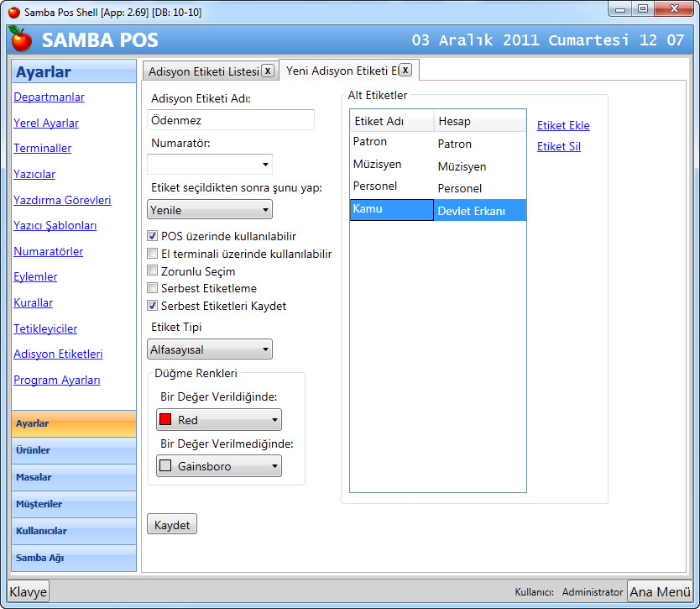
Task: Open Yazdırma Görevleri
Action: tap(62, 200)
